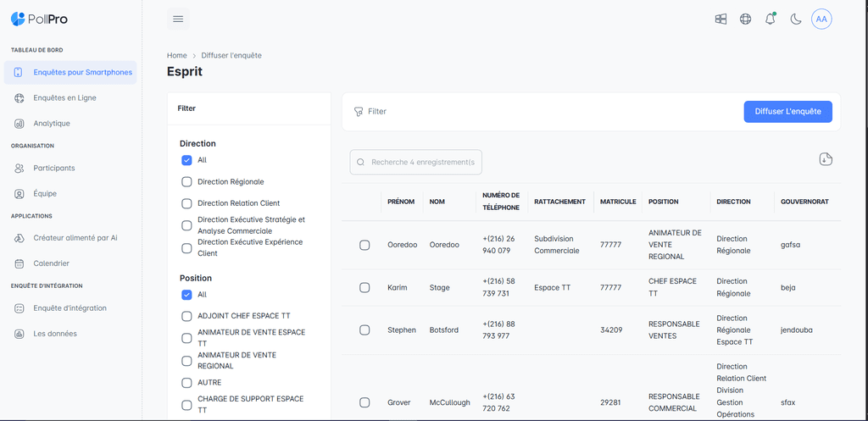Uncheck the All checkbox under Direction
Viewport: 868px width, 421px height.
click(186, 160)
